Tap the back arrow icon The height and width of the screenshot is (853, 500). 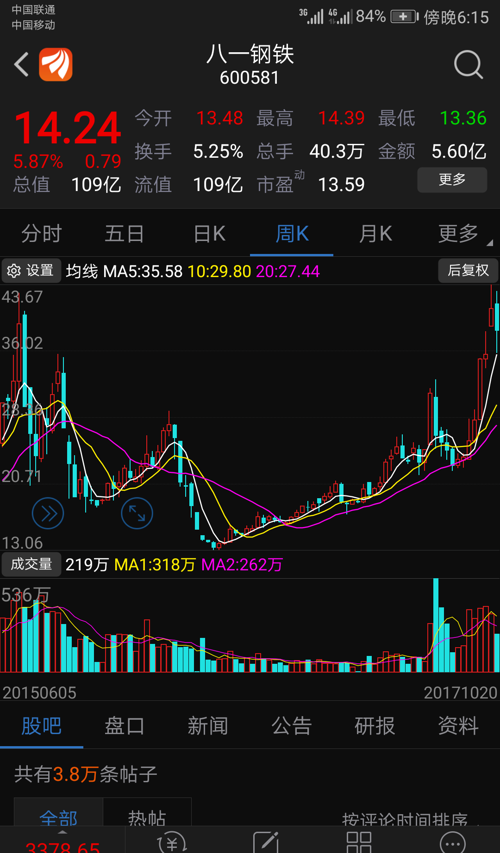[21, 65]
